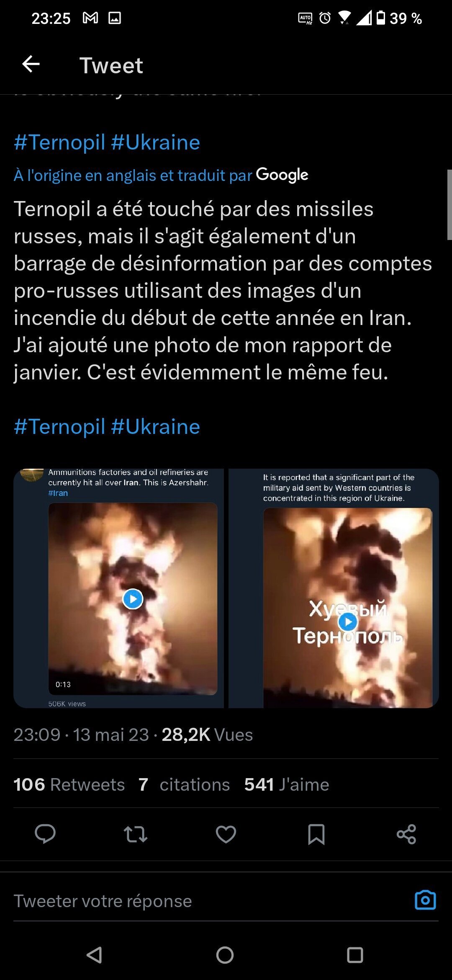
Task: Open the share icon
Action: tap(406, 834)
